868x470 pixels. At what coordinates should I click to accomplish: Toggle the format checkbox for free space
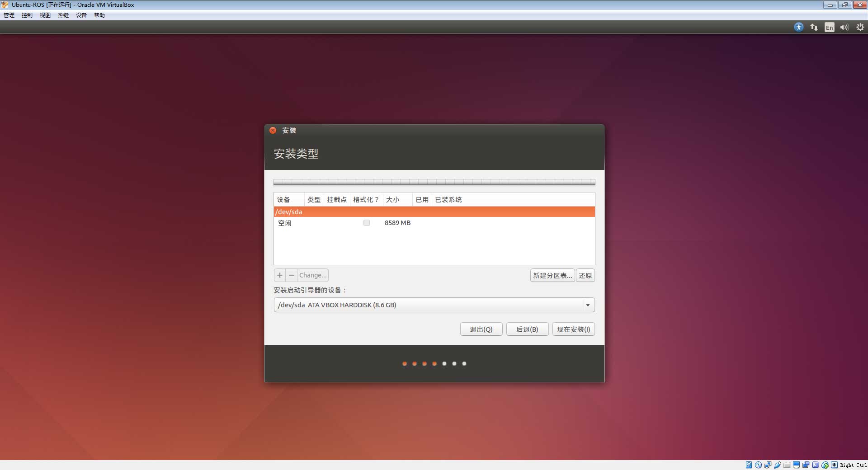[x=367, y=223]
